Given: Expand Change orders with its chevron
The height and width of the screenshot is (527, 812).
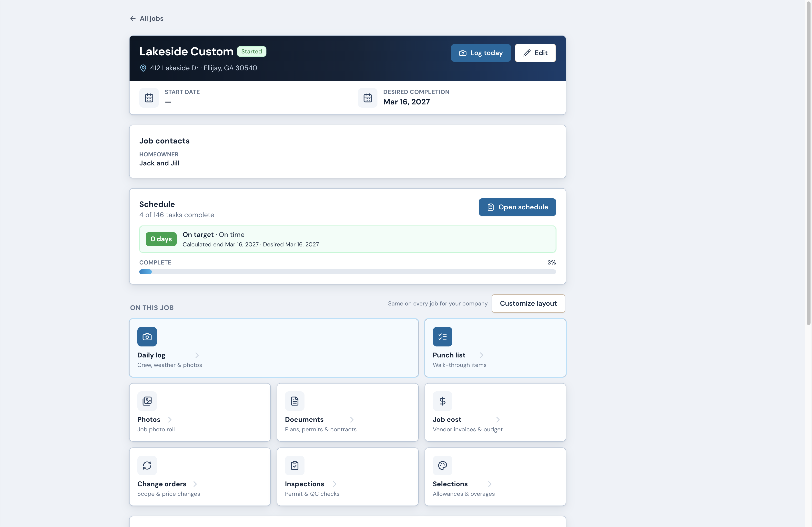Looking at the screenshot, I should pyautogui.click(x=195, y=484).
